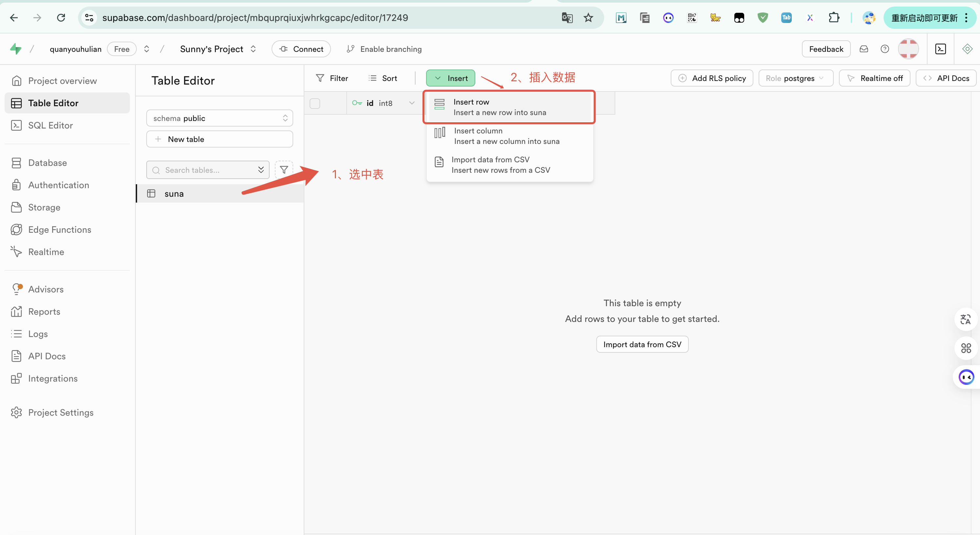Viewport: 980px width, 535px height.
Task: Click the green shield extension icon
Action: tap(763, 17)
